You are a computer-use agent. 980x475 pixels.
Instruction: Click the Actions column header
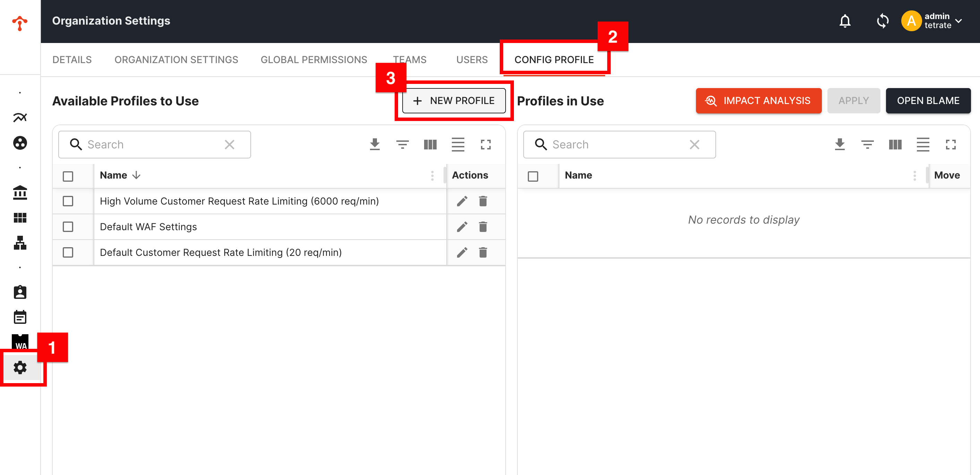pos(470,175)
